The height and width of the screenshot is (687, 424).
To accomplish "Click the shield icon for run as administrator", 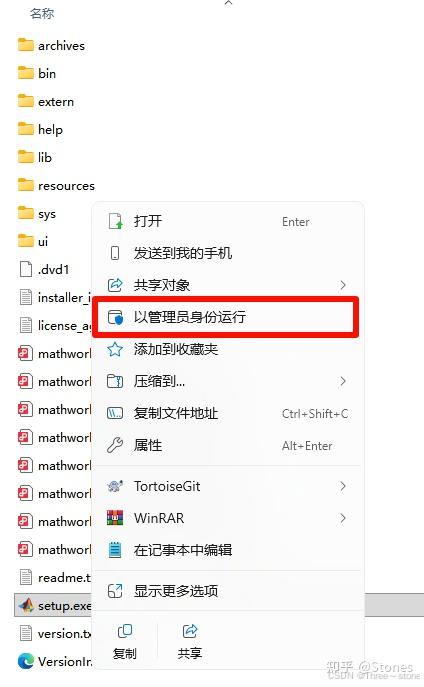I will coord(115,317).
